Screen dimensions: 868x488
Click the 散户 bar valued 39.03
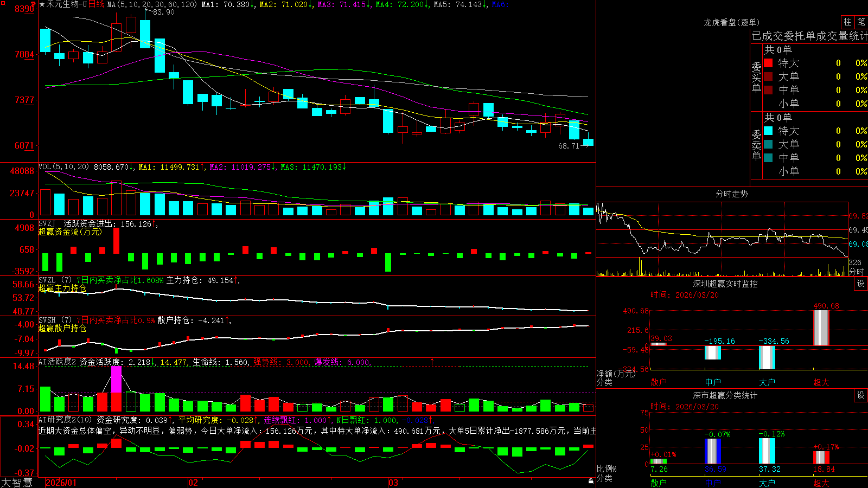click(659, 344)
